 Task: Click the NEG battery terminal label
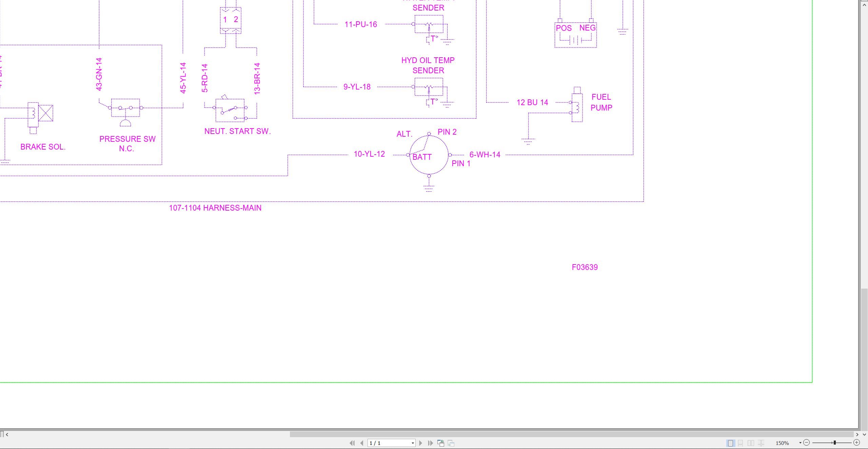(587, 28)
